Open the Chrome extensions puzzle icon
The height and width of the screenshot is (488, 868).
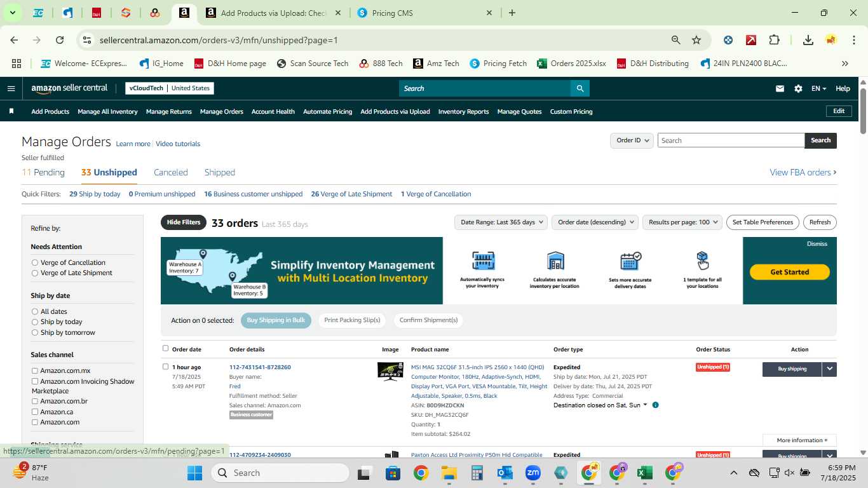point(774,40)
